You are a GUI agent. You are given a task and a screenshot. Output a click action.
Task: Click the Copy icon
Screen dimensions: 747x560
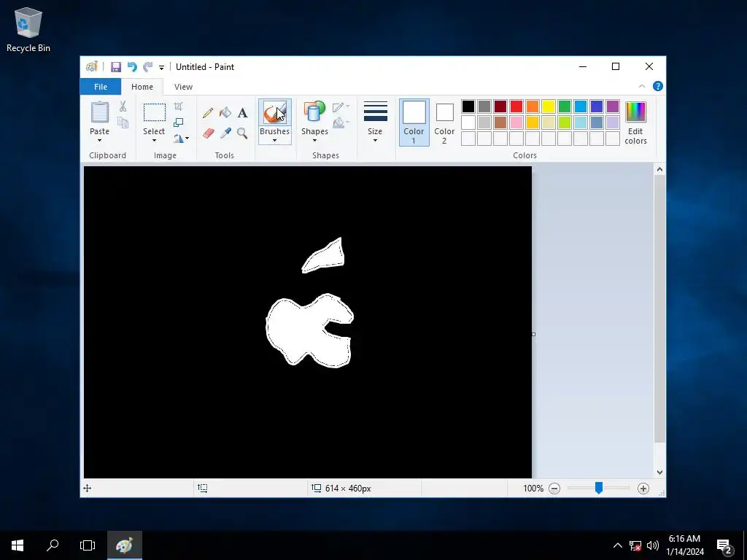point(123,122)
